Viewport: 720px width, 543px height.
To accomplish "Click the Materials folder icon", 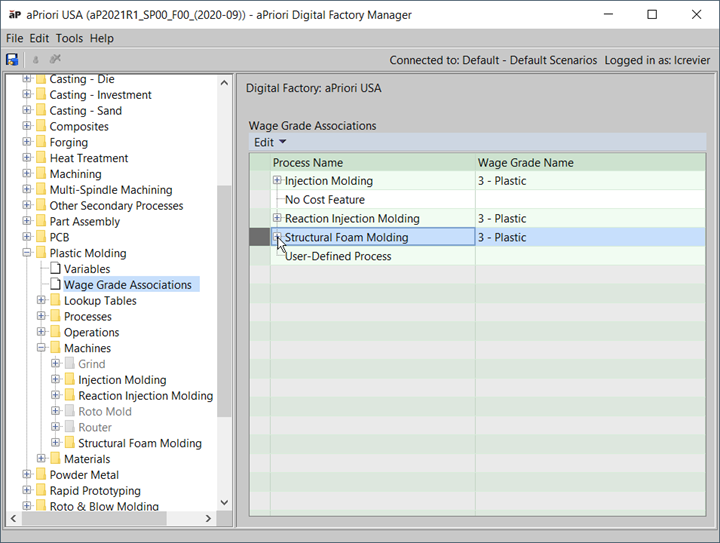I will tap(55, 459).
